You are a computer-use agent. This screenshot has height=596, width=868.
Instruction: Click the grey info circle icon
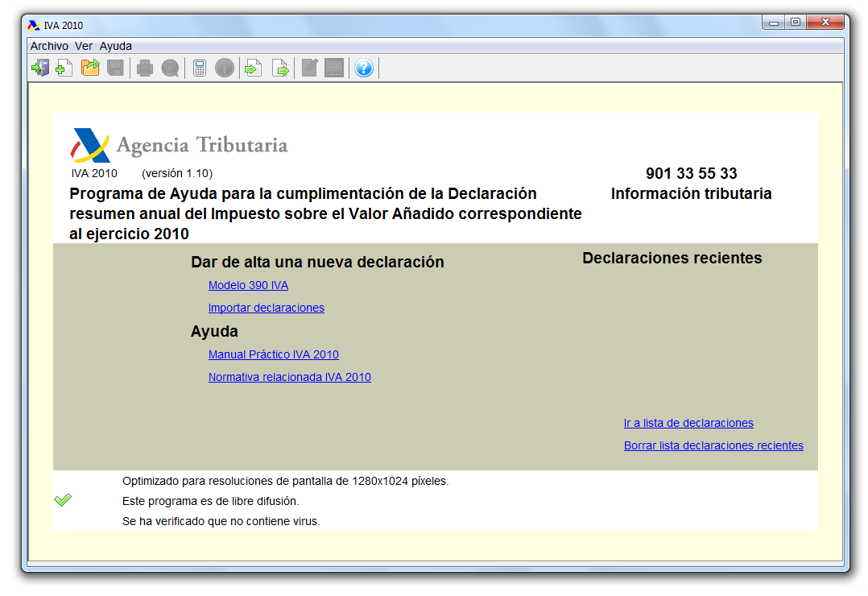tap(224, 68)
